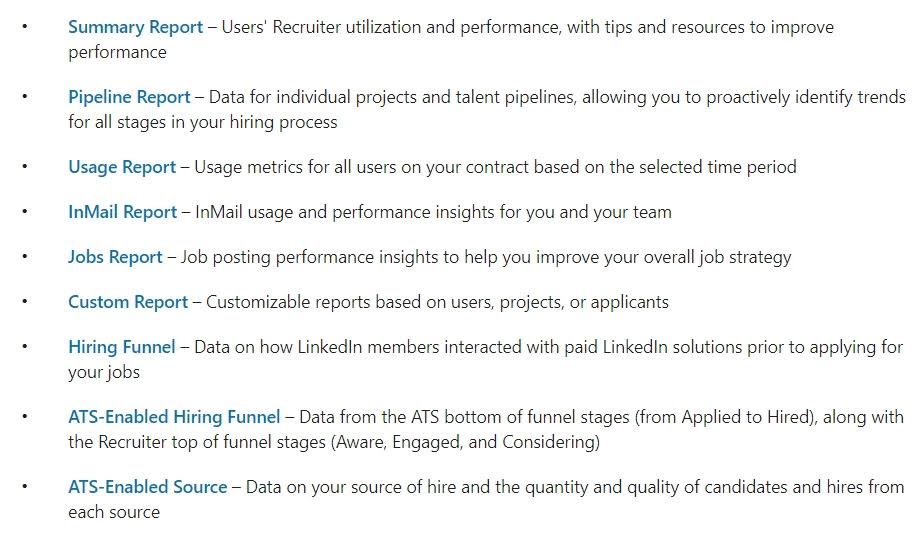The height and width of the screenshot is (536, 923).
Task: Click the Pipeline Report link
Action: click(x=129, y=97)
